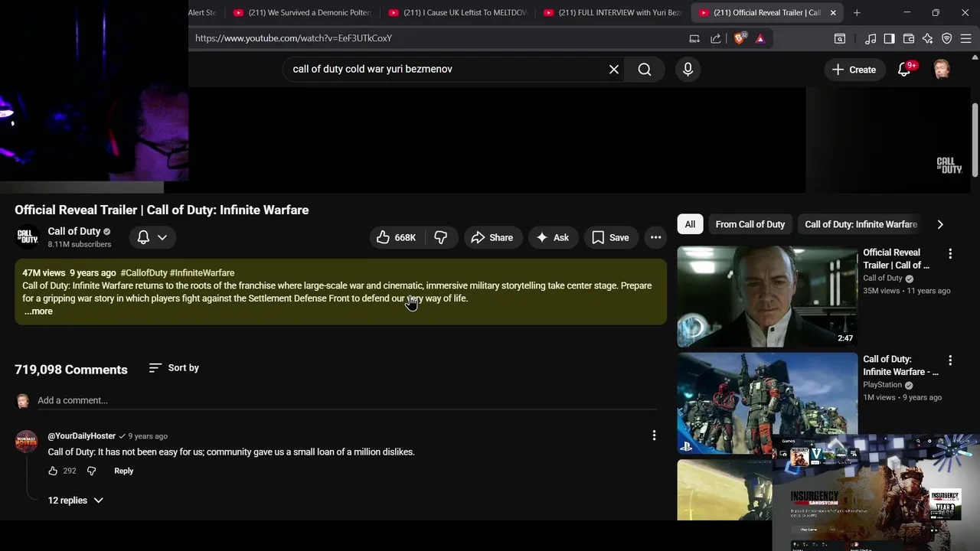Open subscription notification bell dropdown
The image size is (980, 551).
tap(152, 238)
